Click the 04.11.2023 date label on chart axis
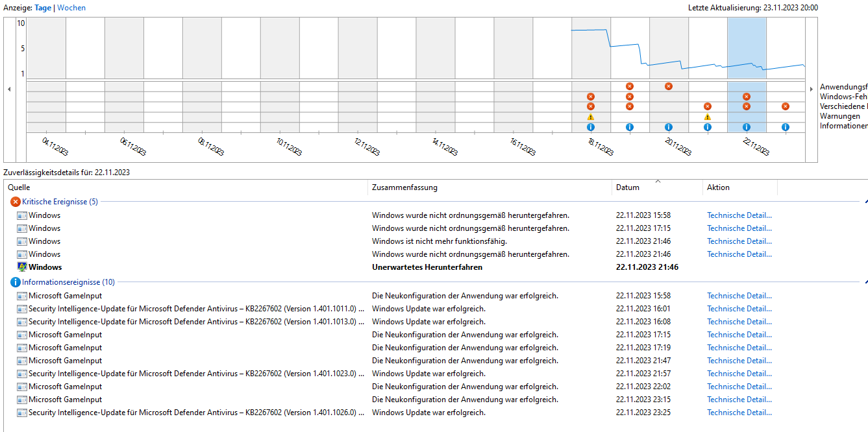 click(x=55, y=147)
